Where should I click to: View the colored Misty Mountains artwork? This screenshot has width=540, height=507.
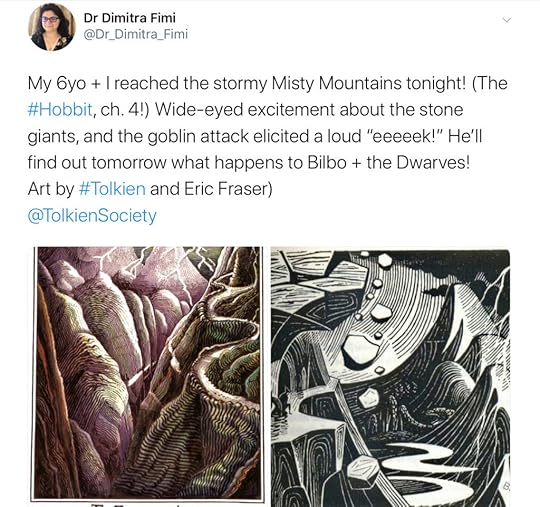[x=148, y=373]
